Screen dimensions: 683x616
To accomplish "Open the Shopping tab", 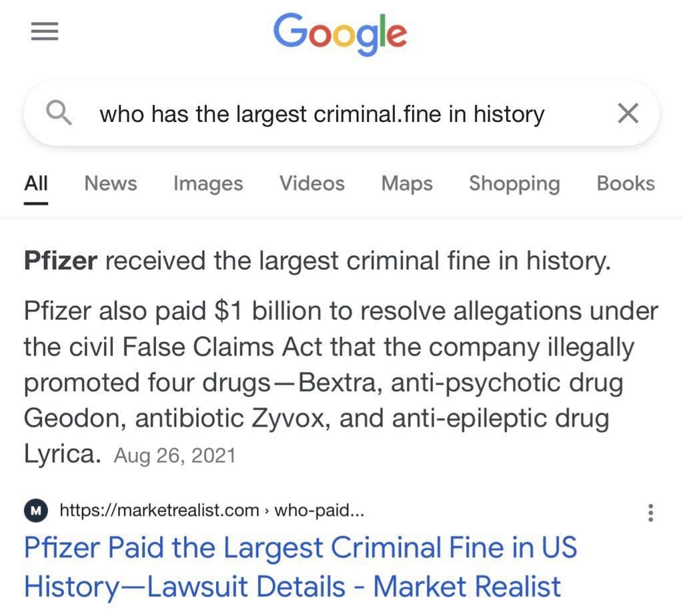I will 514,183.
